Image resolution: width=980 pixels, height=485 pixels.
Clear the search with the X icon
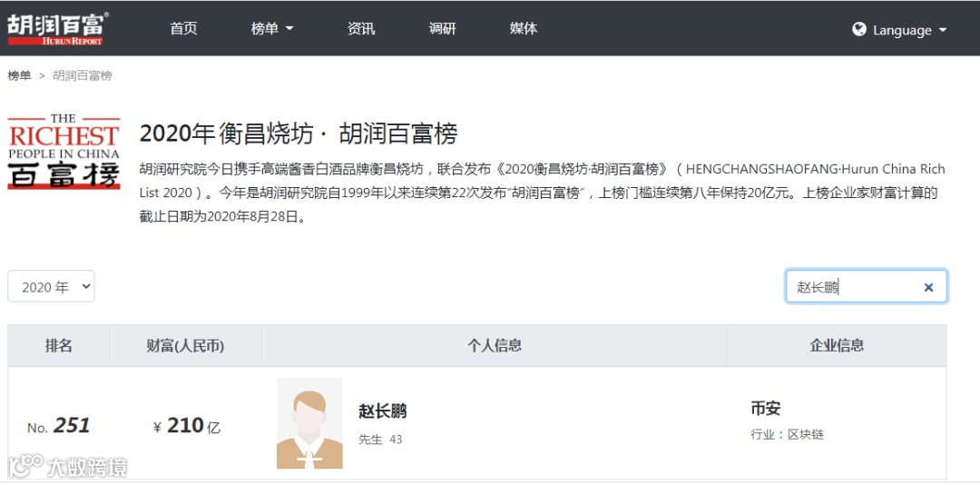(928, 287)
